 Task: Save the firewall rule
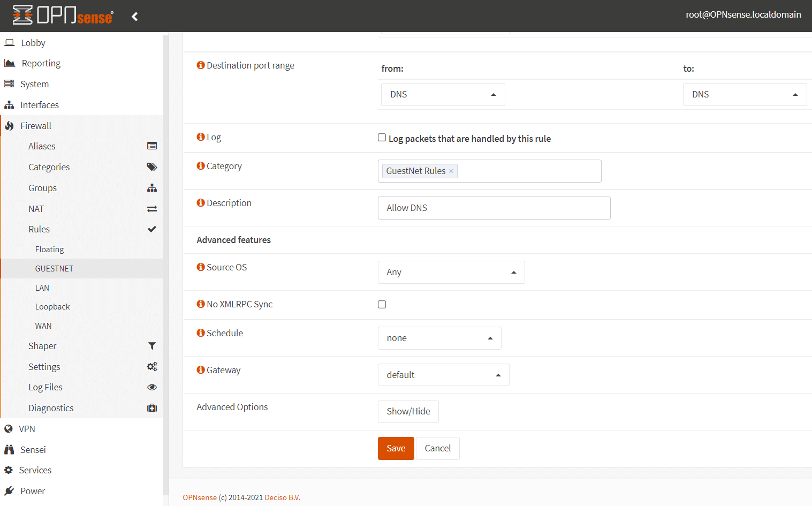point(396,448)
